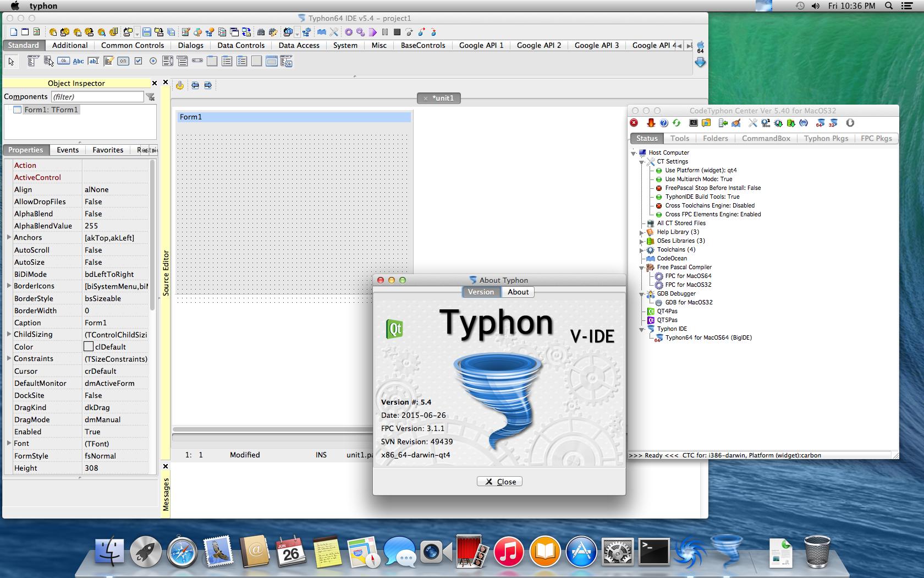
Task: Click the source editor horizontal scrollbar
Action: coord(272,429)
